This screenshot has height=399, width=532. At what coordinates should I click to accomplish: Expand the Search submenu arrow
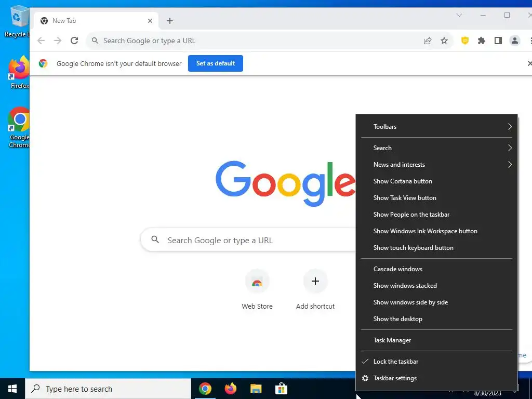coord(510,148)
